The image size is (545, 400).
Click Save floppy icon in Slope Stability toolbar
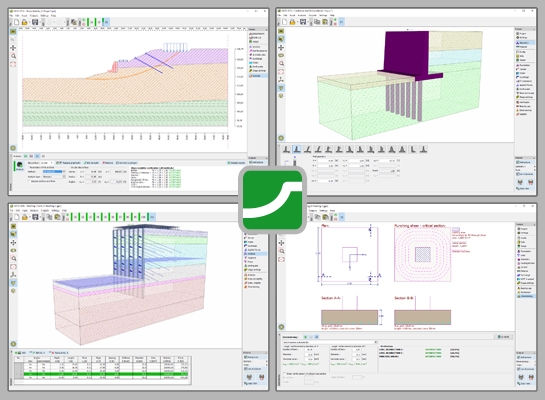(x=35, y=22)
